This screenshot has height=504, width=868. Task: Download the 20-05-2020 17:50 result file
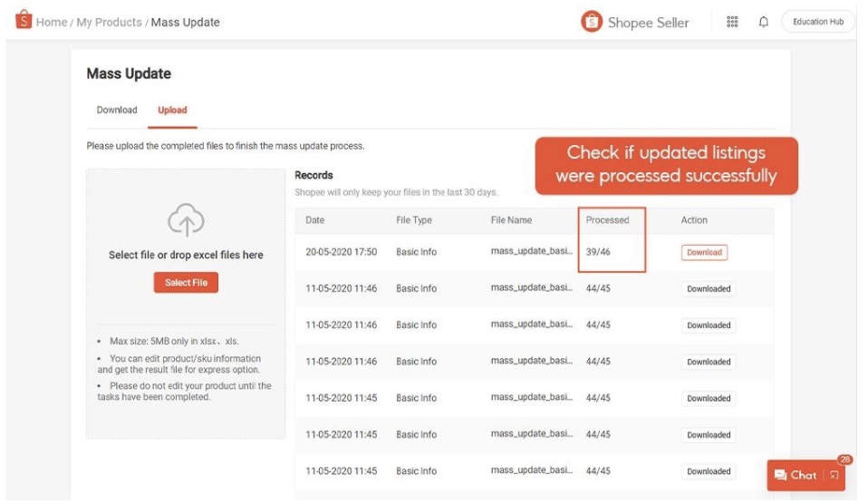click(x=704, y=253)
